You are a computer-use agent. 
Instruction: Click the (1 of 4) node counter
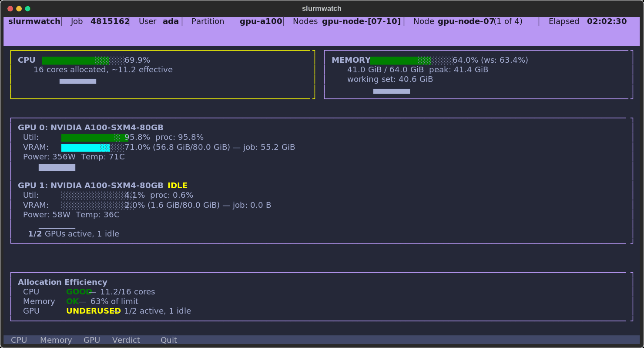pyautogui.click(x=508, y=21)
